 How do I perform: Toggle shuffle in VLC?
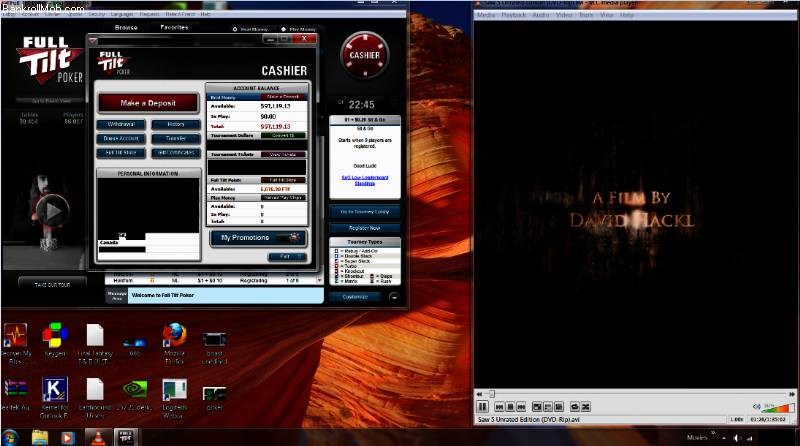coord(586,407)
